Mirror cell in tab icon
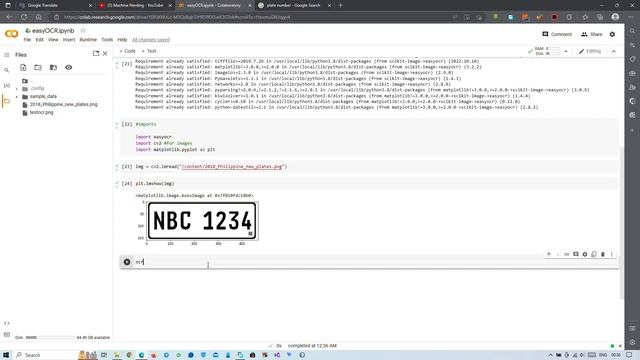 tap(593, 254)
